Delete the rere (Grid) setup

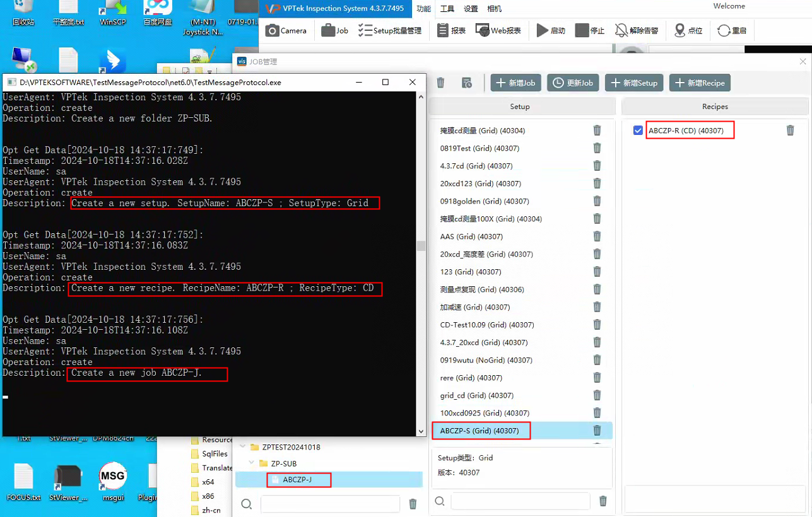[x=597, y=378]
